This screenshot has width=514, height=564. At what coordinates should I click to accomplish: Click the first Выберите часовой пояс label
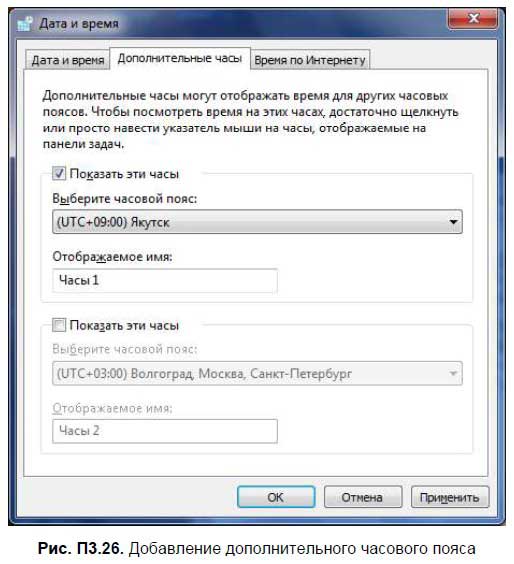point(124,199)
